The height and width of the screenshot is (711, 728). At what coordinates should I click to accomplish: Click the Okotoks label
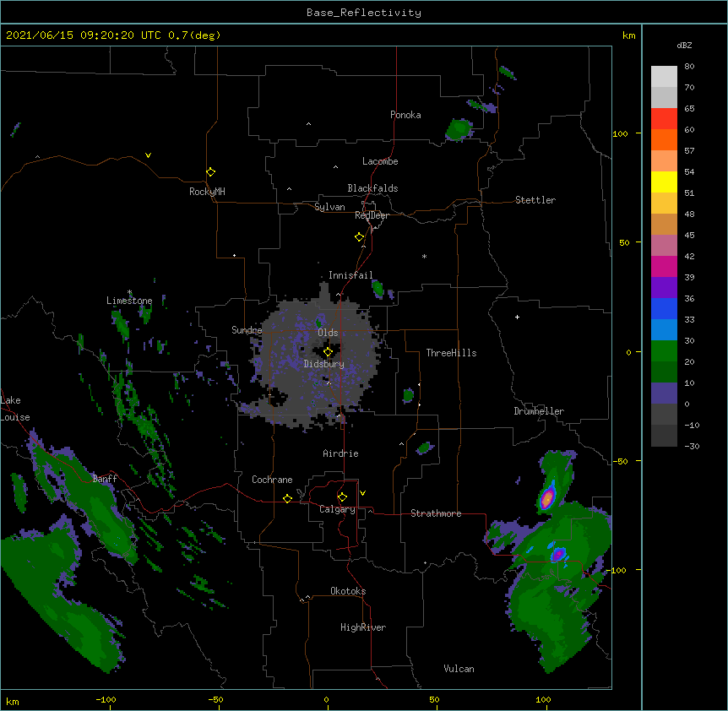point(348,591)
